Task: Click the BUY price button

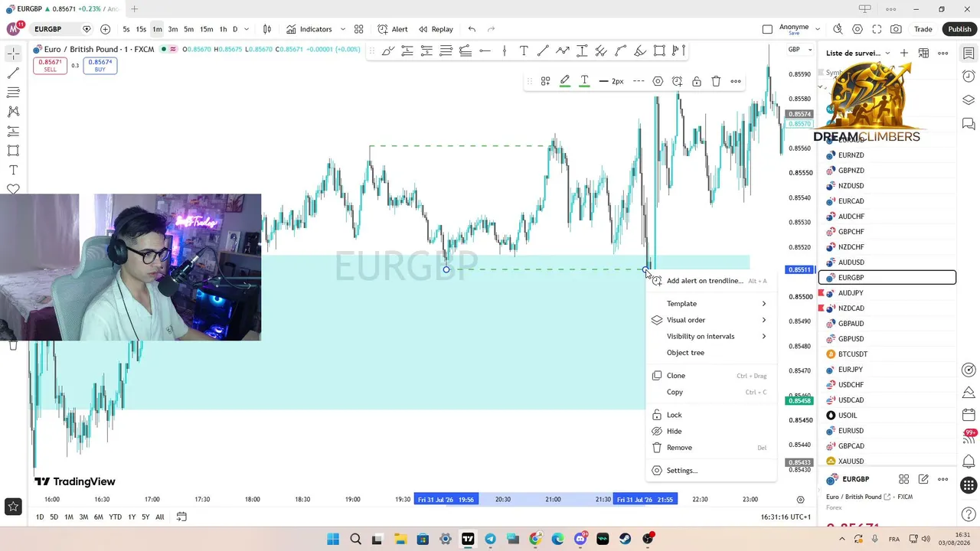Action: (x=100, y=66)
